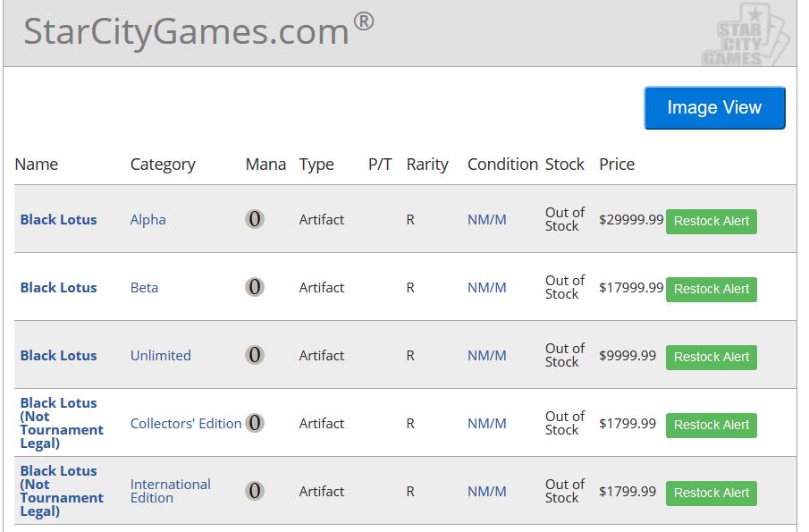
Task: Click the Alpha Black Lotus mana symbol
Action: [255, 219]
